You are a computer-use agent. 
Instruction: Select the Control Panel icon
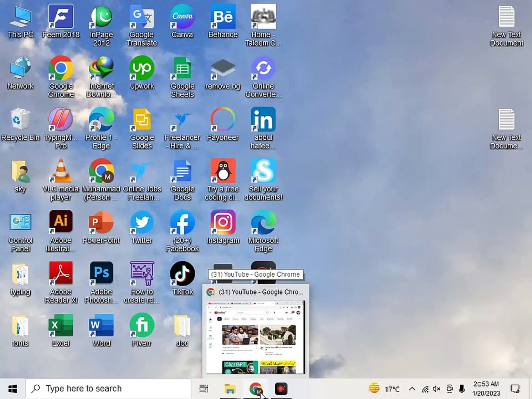coord(20,231)
